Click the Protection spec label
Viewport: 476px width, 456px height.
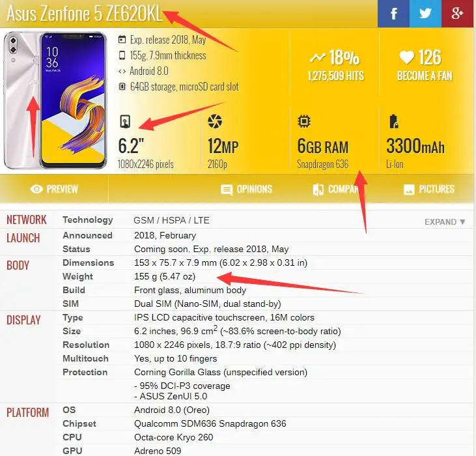85,372
